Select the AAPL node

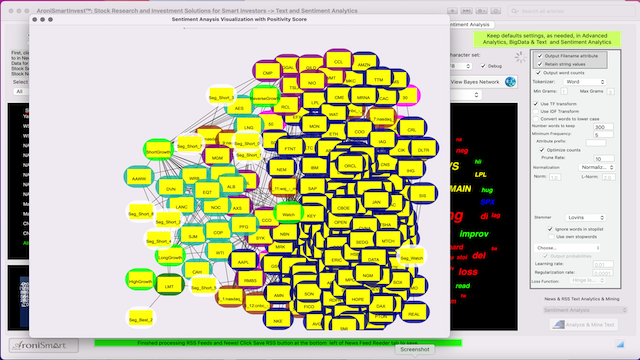(x=243, y=261)
